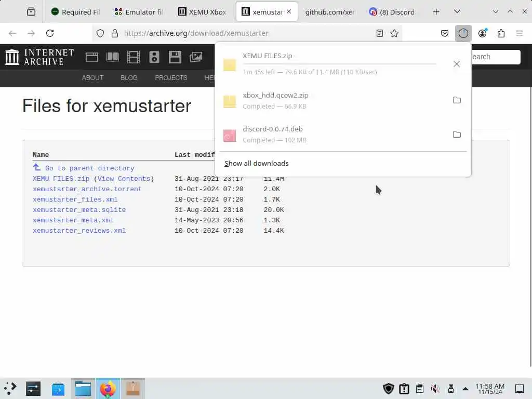
Task: Toggle the downloads panel button
Action: point(463,33)
